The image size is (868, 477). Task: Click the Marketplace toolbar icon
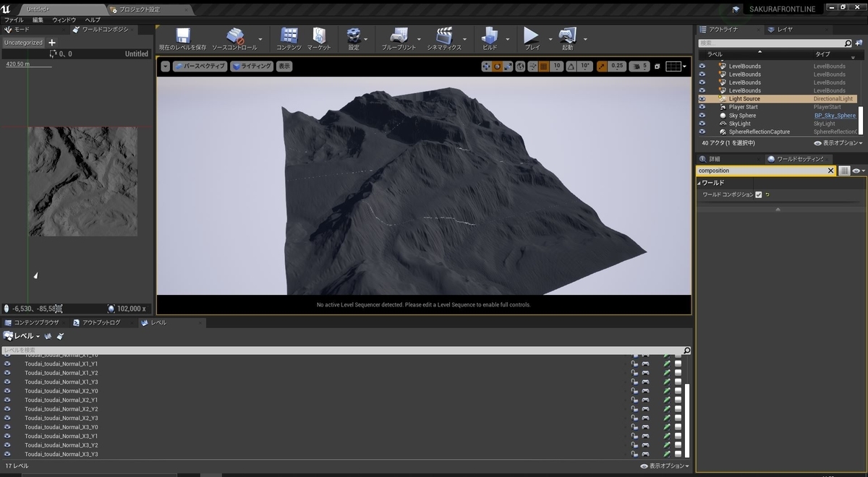point(319,35)
